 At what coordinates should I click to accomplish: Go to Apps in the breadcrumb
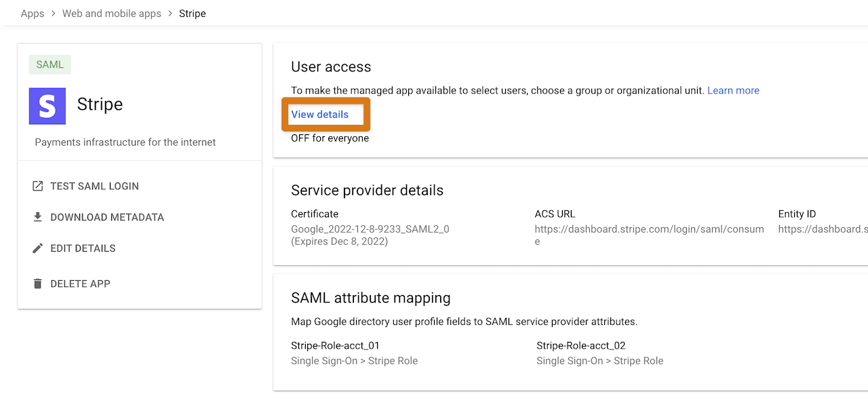tap(33, 14)
